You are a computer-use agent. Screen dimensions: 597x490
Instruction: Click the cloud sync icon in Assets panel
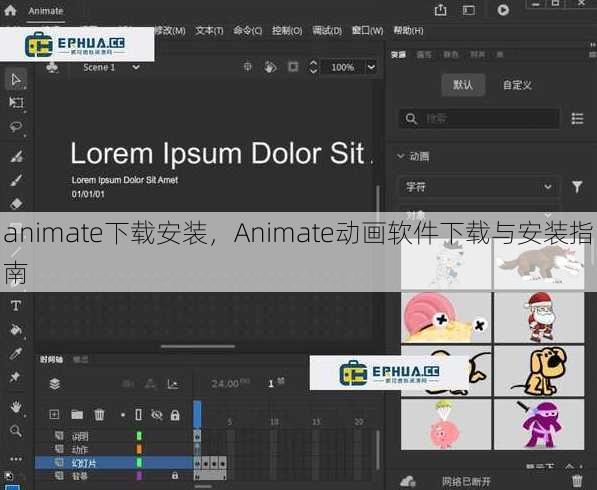pos(407,481)
